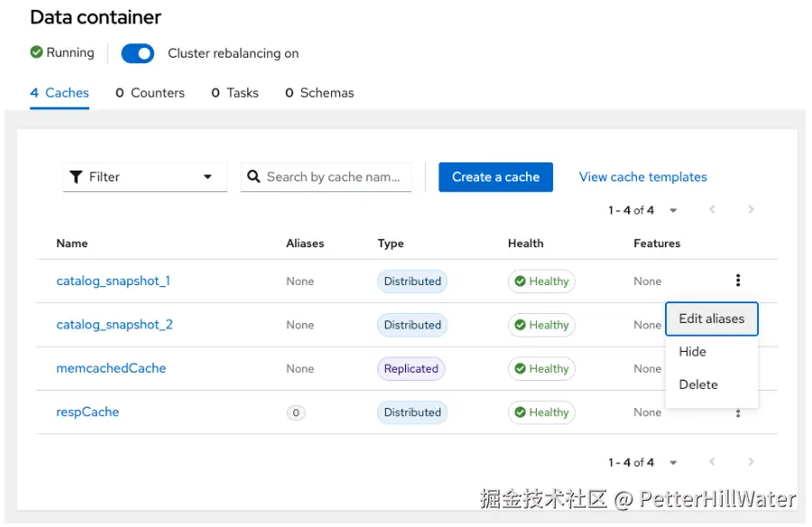Open View cache templates link
Image resolution: width=812 pixels, height=527 pixels.
642,177
